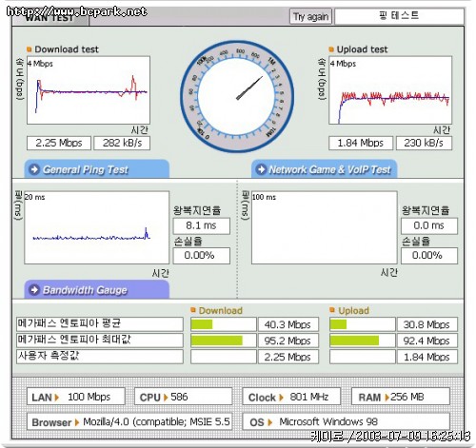Viewport: 476px width, 448px height.
Task: Click the OS Microsoft Windows 98 box
Action: [x=347, y=421]
